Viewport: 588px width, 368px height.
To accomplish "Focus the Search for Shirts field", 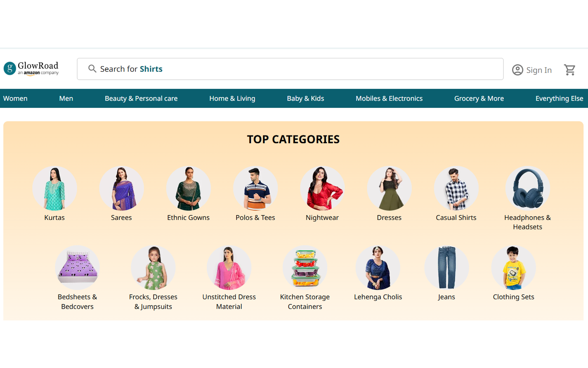I will tap(290, 69).
